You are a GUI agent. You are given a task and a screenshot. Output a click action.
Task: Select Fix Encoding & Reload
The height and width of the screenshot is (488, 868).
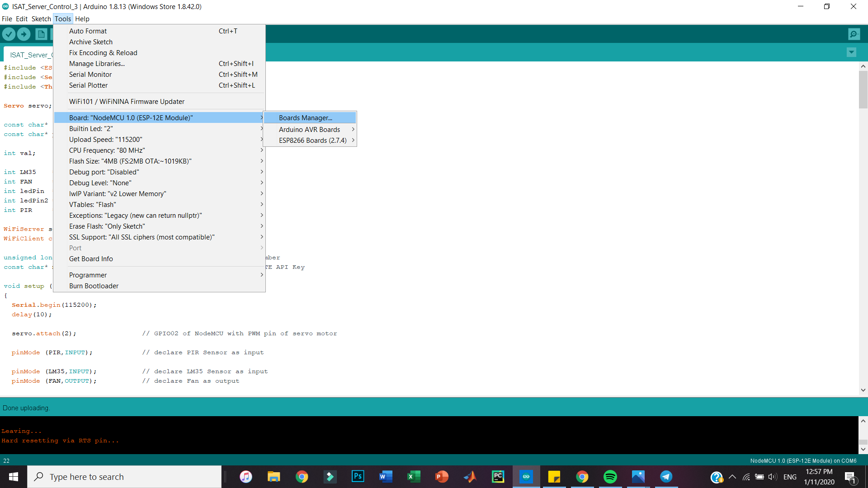[x=159, y=53]
